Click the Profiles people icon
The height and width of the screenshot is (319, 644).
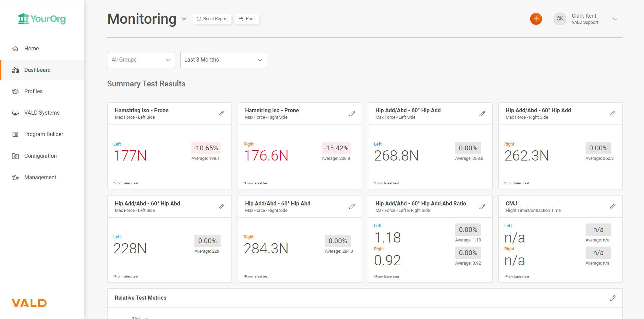15,91
